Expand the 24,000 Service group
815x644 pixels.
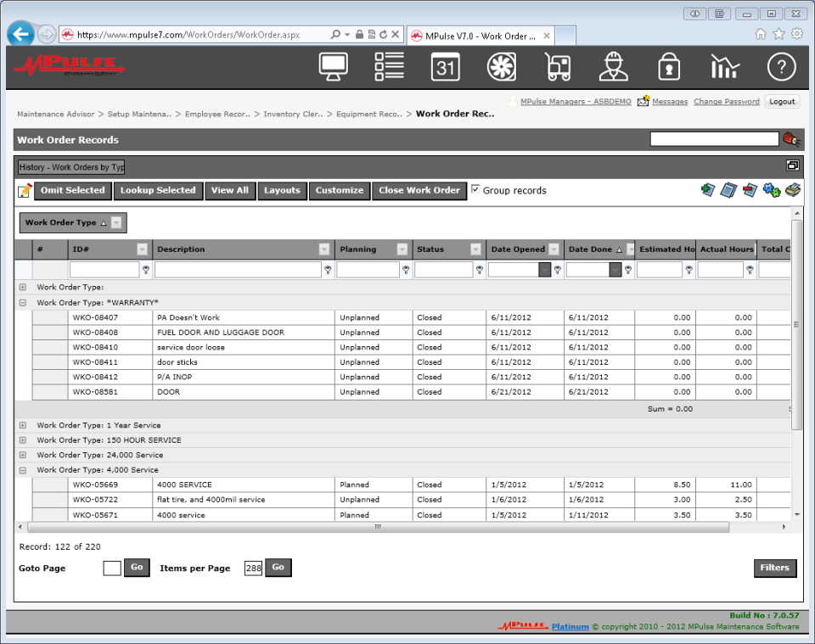[23, 455]
